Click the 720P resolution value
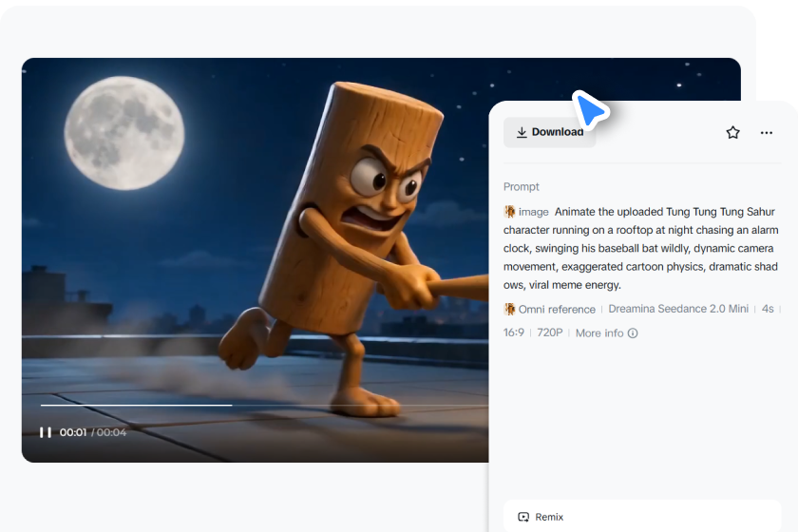The height and width of the screenshot is (532, 798). tap(550, 332)
